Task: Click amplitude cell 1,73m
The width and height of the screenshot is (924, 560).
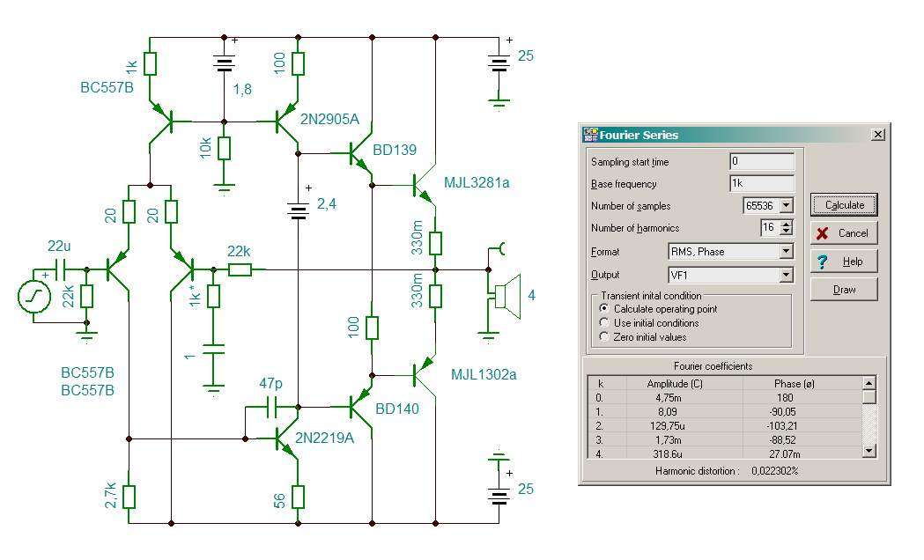Action: coord(668,440)
